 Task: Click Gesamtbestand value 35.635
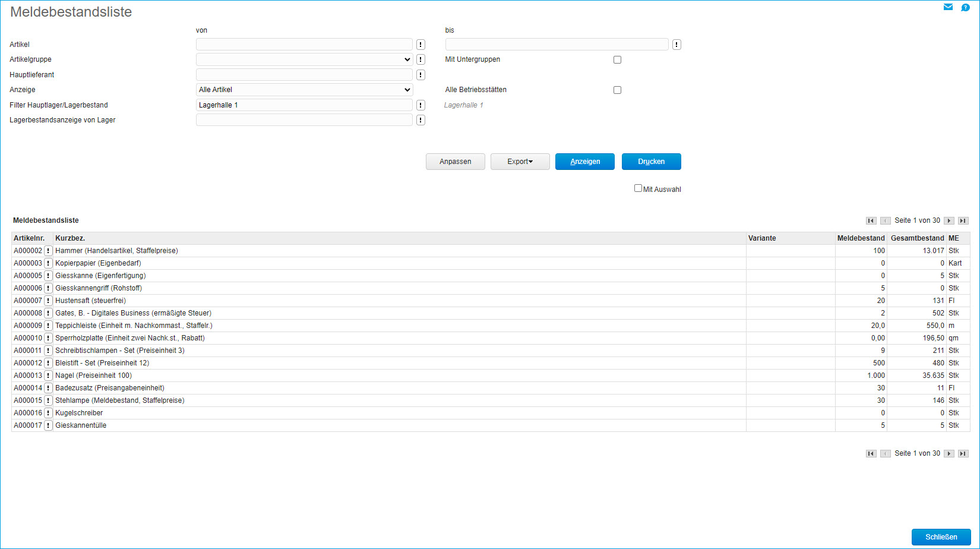coord(933,376)
